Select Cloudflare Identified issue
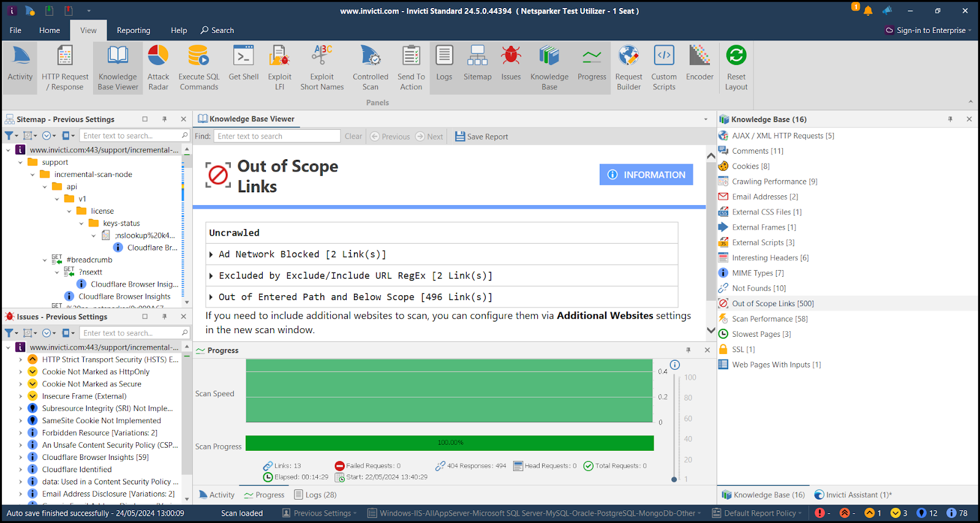This screenshot has height=523, width=980. (x=77, y=470)
